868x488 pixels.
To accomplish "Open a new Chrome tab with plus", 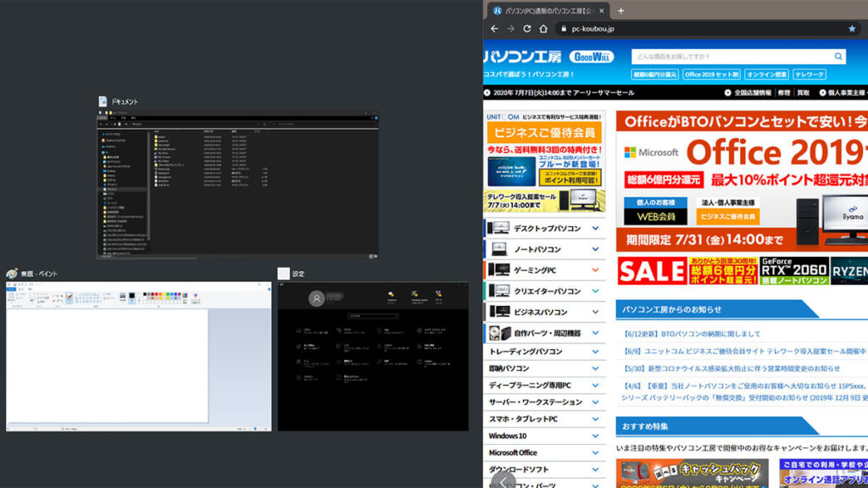I will 620,10.
